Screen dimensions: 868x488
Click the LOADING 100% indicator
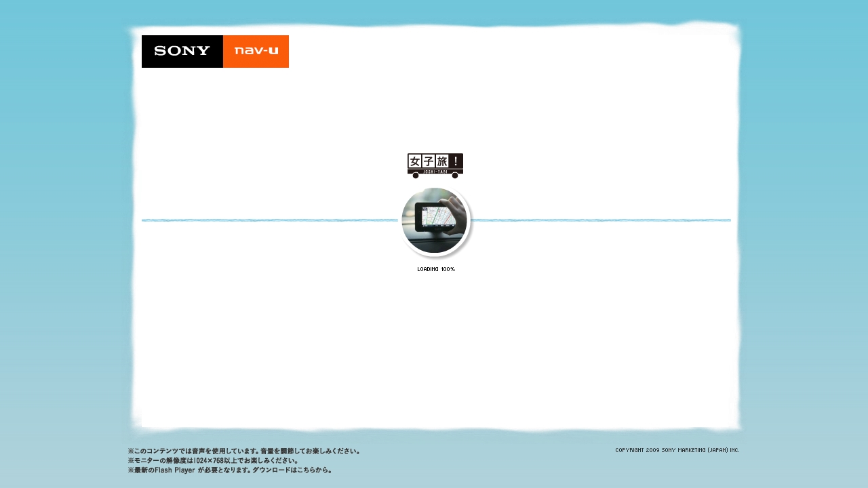tap(436, 269)
